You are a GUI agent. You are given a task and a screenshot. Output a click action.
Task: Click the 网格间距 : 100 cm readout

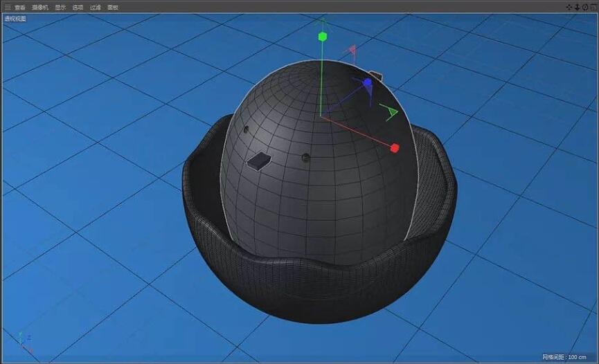click(x=564, y=357)
